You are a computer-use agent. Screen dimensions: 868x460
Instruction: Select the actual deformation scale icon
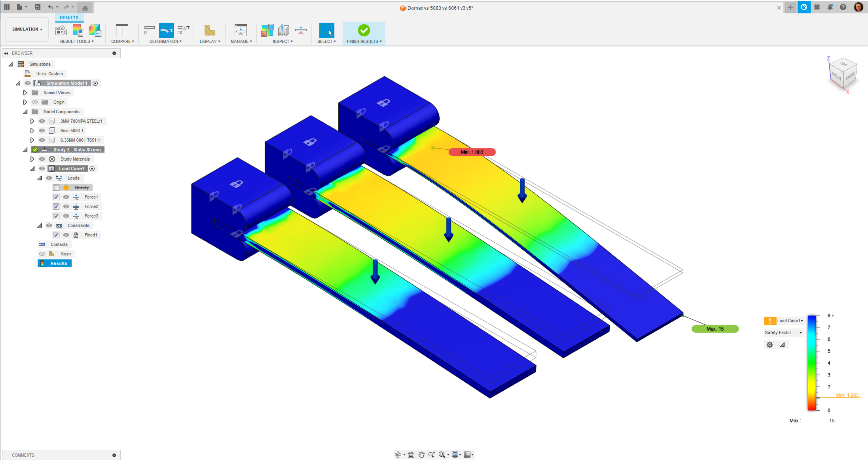166,30
